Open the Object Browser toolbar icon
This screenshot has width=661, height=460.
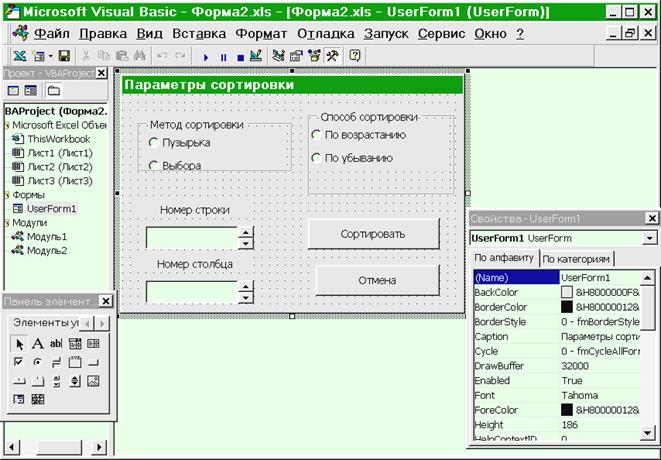pos(314,56)
